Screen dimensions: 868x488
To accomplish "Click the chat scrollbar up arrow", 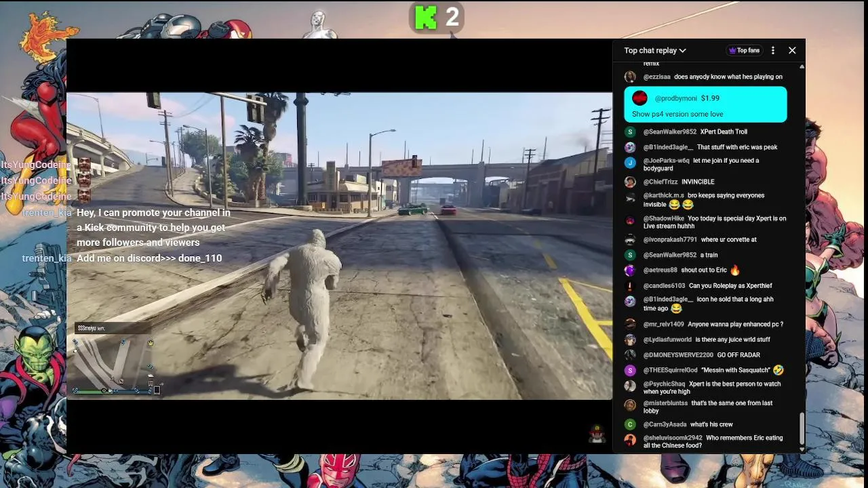I will coord(802,66).
